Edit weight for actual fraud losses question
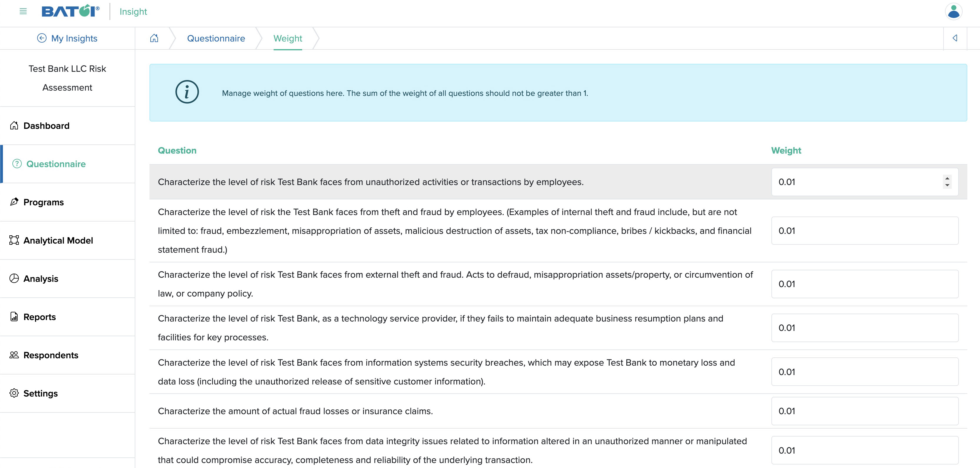The height and width of the screenshot is (468, 980). pos(865,411)
